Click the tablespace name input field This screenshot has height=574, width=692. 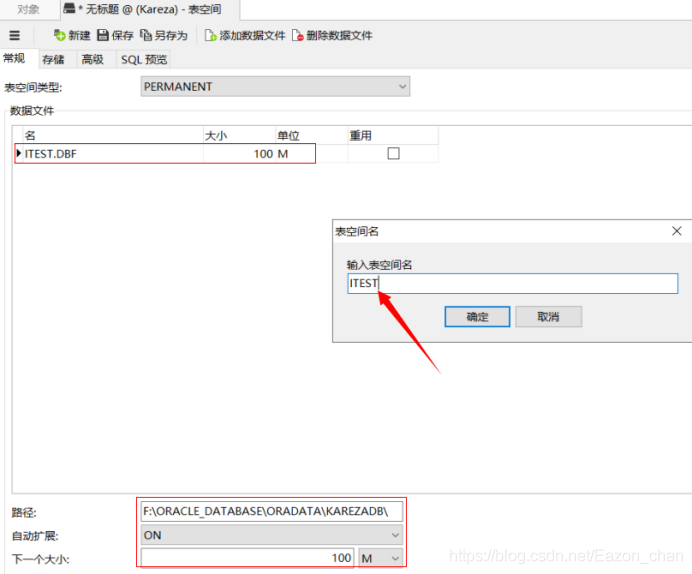[512, 284]
